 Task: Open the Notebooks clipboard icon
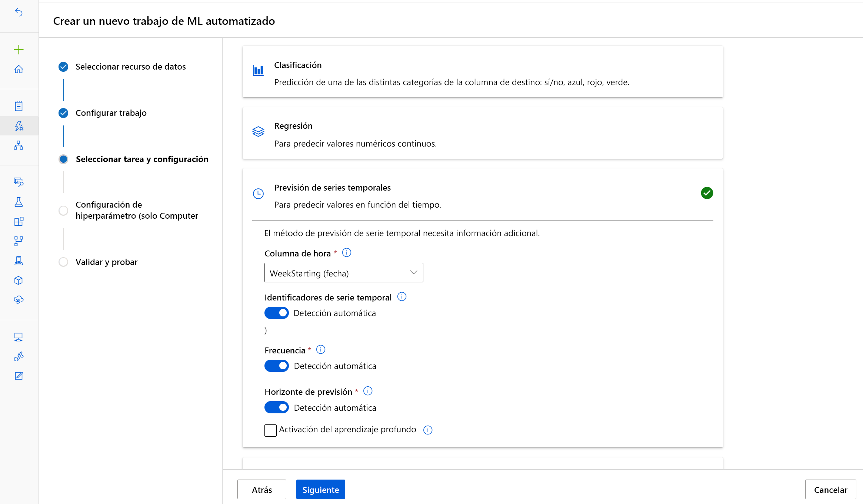coord(19,106)
